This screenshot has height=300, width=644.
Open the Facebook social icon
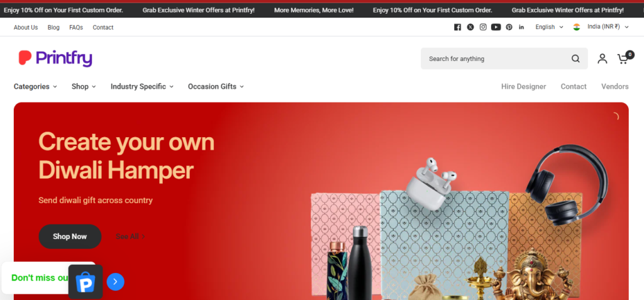coord(458,27)
